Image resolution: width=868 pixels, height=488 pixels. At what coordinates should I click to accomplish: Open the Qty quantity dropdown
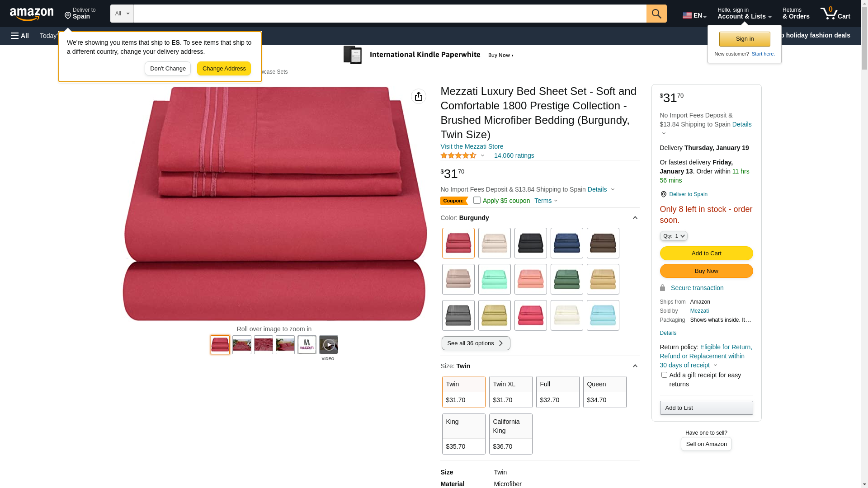[674, 236]
